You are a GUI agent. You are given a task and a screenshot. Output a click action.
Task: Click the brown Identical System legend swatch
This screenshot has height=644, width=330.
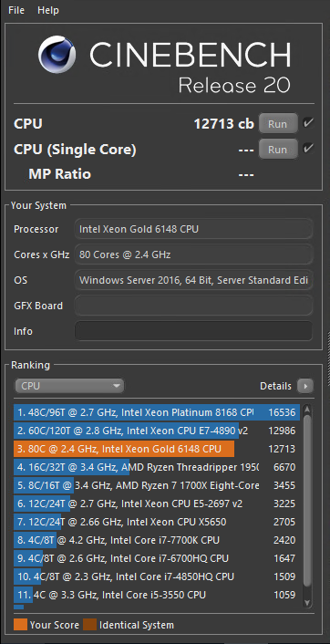89,625
